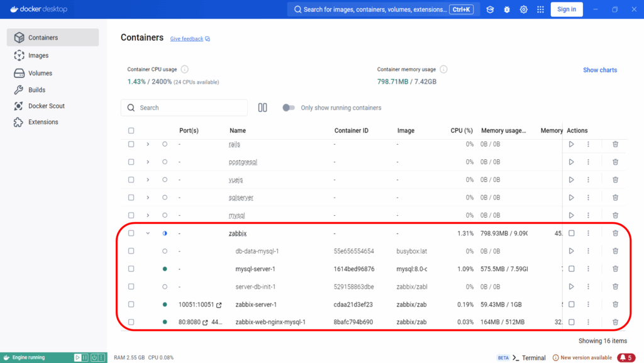The image size is (644, 363).
Task: Stop the zabbix-web-nginx-mysql-1 container
Action: (x=571, y=322)
